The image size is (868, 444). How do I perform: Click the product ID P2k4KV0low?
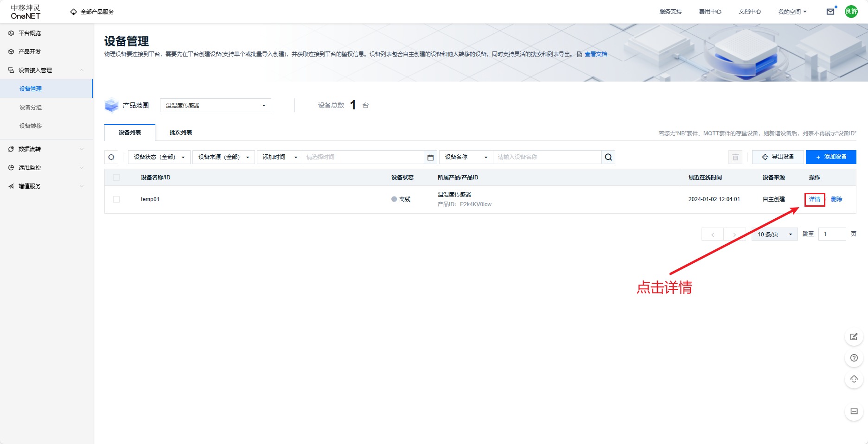coord(476,204)
